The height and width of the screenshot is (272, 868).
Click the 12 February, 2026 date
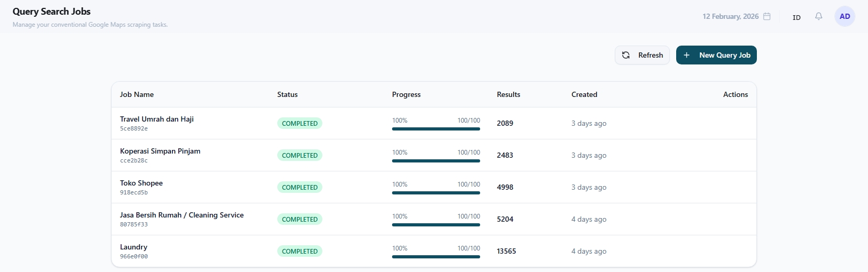[x=730, y=16]
